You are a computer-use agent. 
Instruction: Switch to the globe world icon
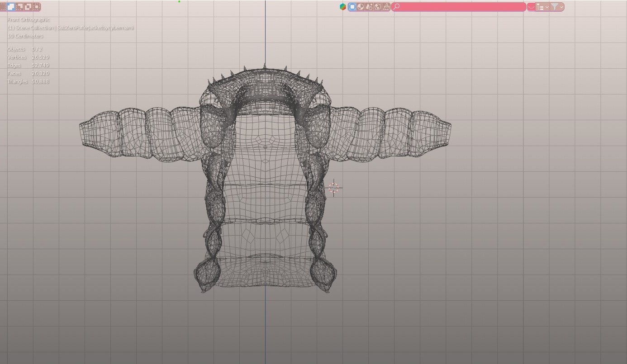[378, 7]
